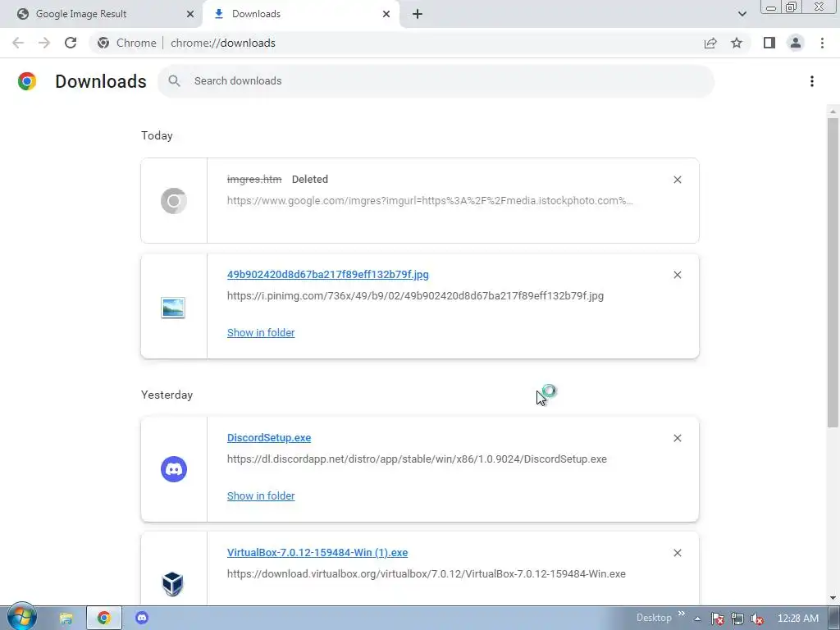This screenshot has width=840, height=630.
Task: Show hidden system tray icons
Action: (x=697, y=619)
